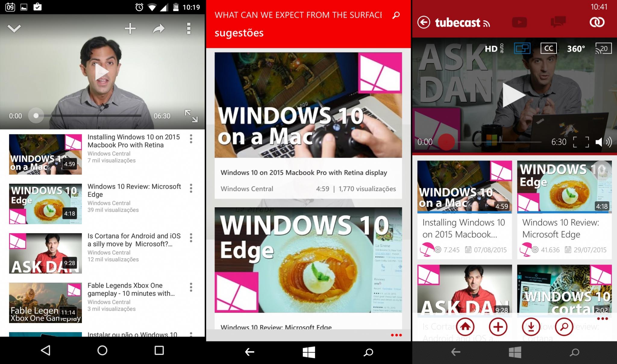Expand the red ellipsis menu under sugestões list
The image size is (617, 364).
396,335
